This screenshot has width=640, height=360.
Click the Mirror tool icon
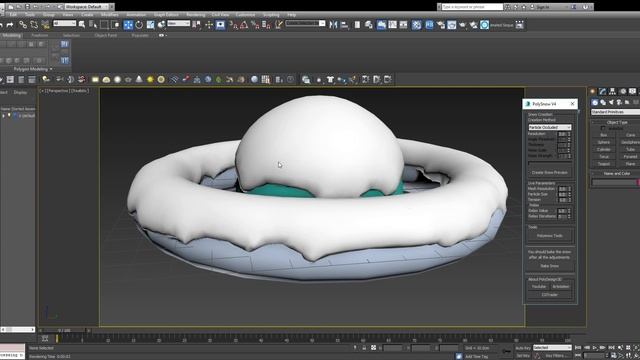coord(333,25)
